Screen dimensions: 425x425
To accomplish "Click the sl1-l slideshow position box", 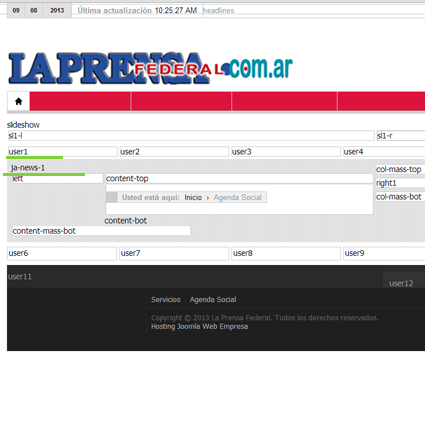I will [191, 136].
